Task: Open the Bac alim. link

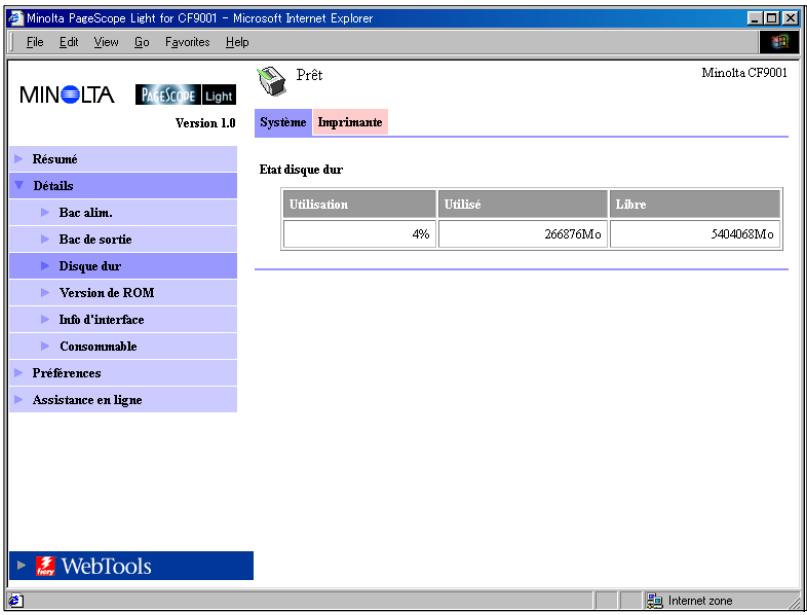Action: [x=85, y=213]
